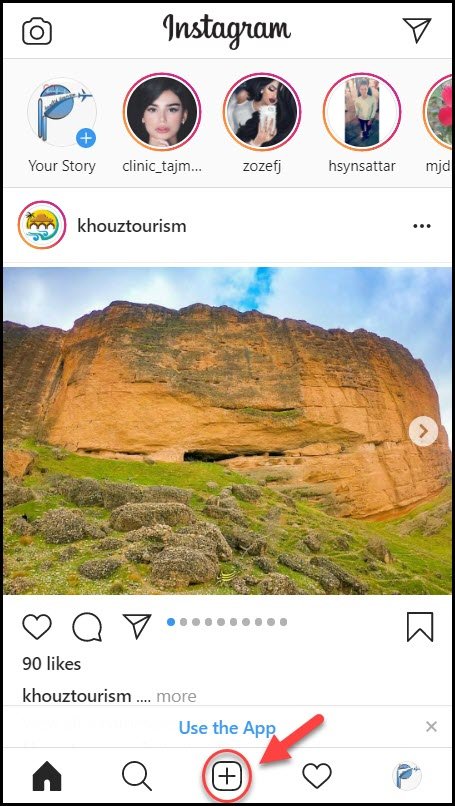Expand caption by clicking more
This screenshot has width=455, height=806.
(176, 697)
